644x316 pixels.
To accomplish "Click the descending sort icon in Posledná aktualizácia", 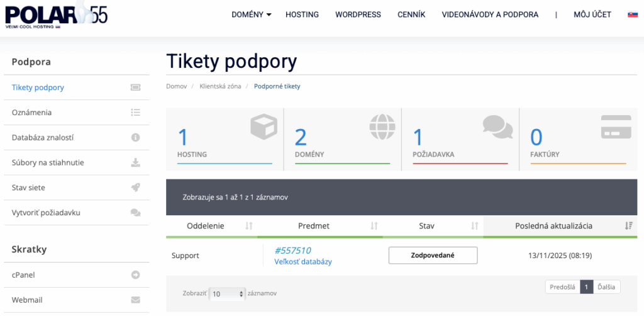I will [x=628, y=226].
